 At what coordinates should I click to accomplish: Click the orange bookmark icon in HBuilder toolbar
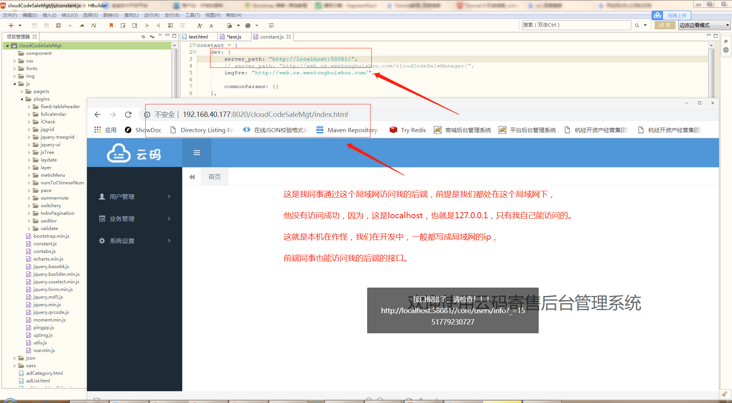(111, 25)
